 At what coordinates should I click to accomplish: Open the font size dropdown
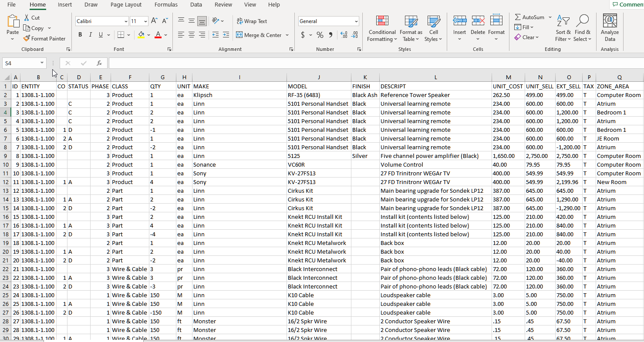145,21
